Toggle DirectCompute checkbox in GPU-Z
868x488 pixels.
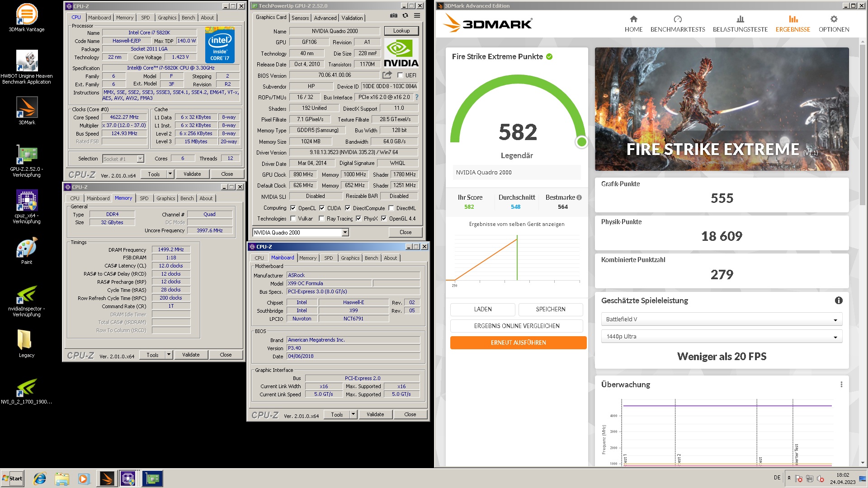click(x=348, y=208)
